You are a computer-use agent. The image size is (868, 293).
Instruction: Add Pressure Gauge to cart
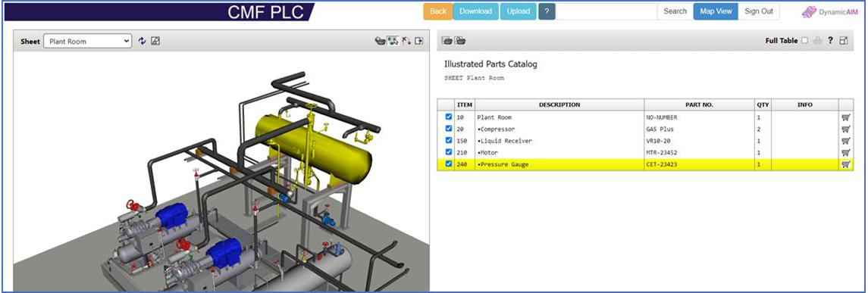coord(846,164)
